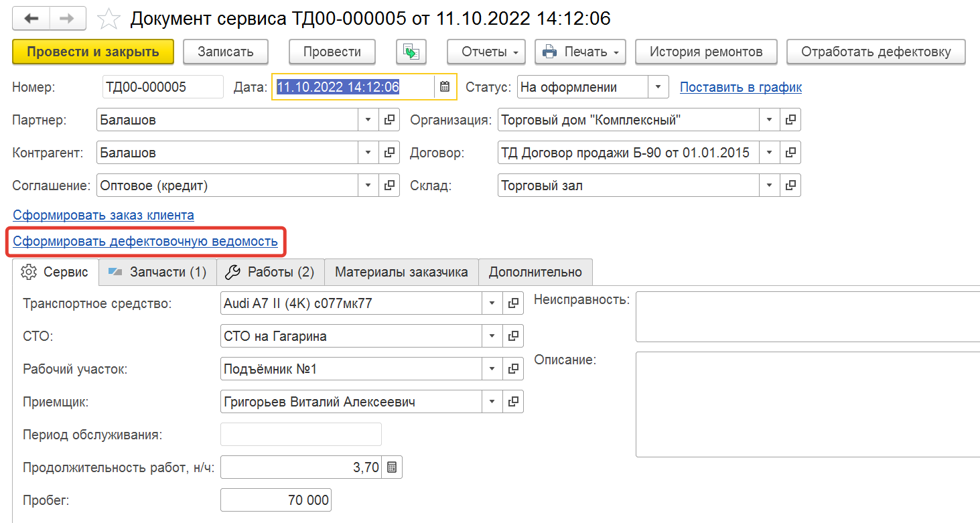Focus the Дата input field

(x=354, y=86)
